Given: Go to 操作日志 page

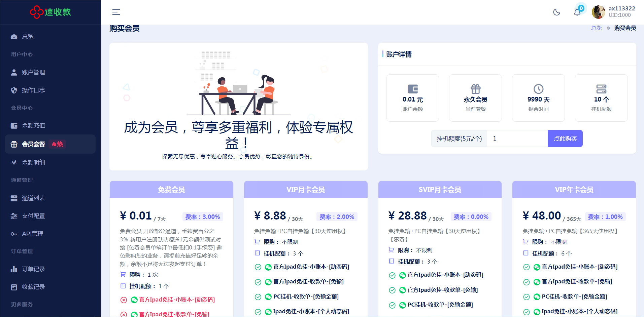Looking at the screenshot, I should [33, 90].
